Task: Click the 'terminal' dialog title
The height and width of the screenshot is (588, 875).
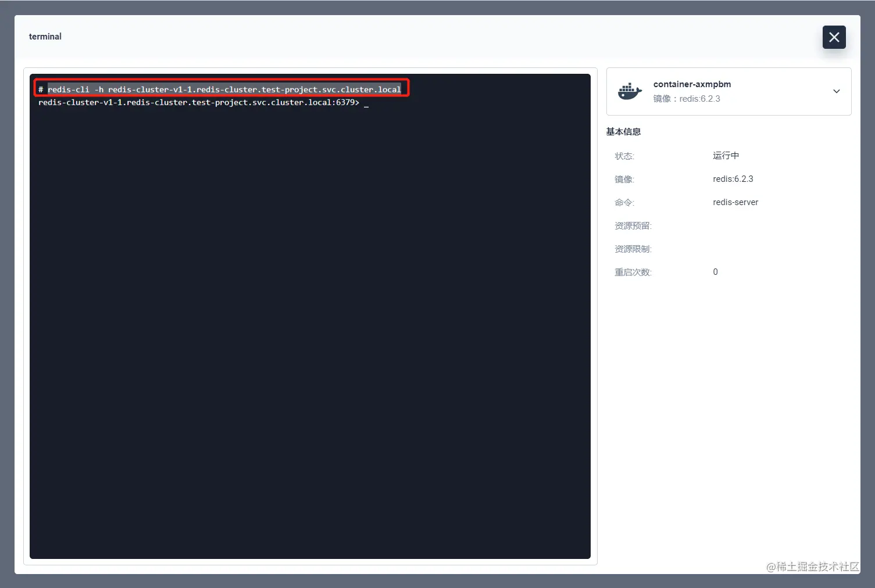Action: point(45,37)
